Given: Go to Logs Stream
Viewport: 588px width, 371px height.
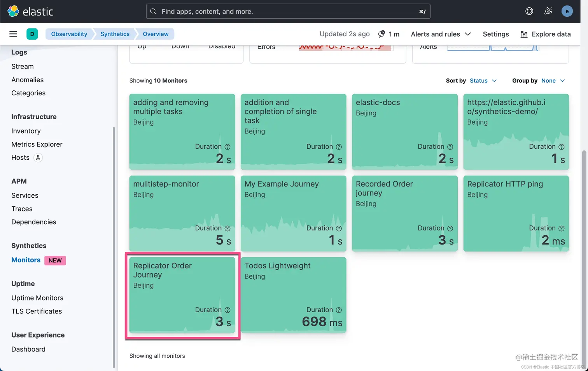Looking at the screenshot, I should tap(23, 67).
